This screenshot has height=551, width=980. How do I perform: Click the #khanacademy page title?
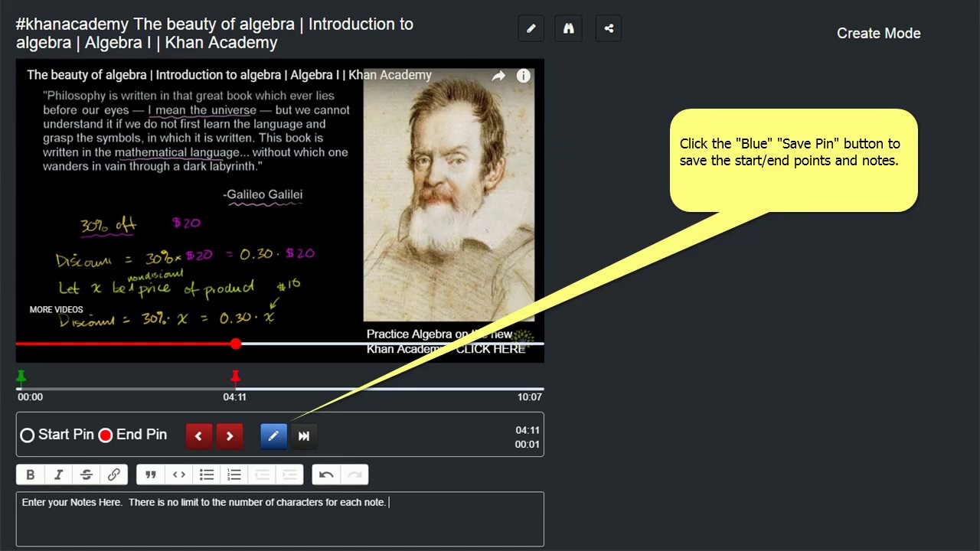pos(214,34)
